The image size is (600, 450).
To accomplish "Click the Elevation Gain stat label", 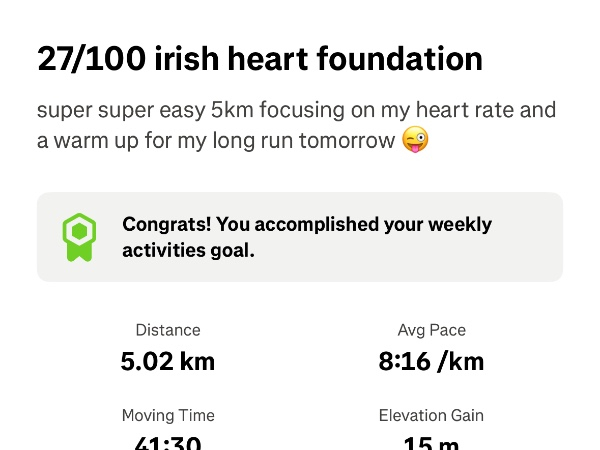I will pyautogui.click(x=431, y=416).
